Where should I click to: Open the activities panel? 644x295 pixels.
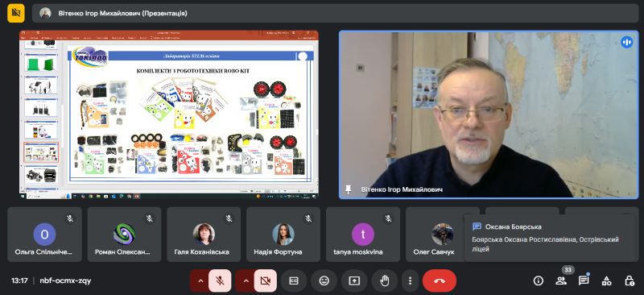(x=607, y=280)
